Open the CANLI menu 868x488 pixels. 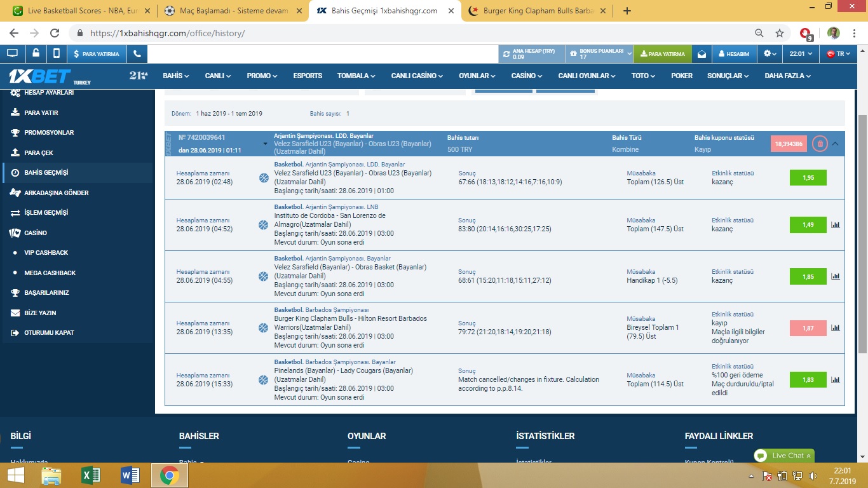tap(218, 76)
